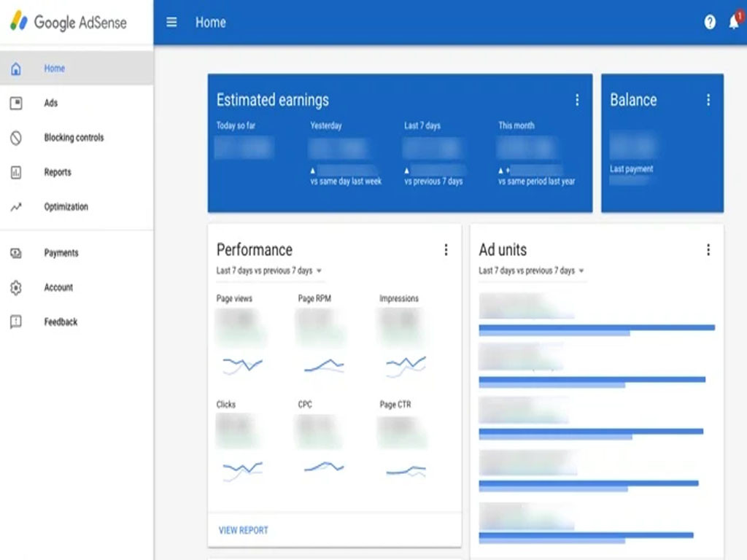Expand Performance date range dropdown
Image resolution: width=747 pixels, height=560 pixels.
pos(269,271)
